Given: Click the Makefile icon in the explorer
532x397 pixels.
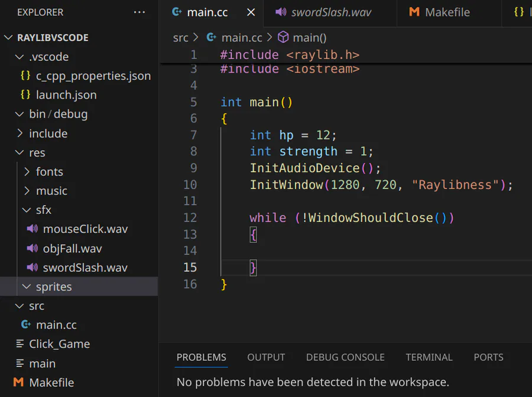Looking at the screenshot, I should (18, 382).
